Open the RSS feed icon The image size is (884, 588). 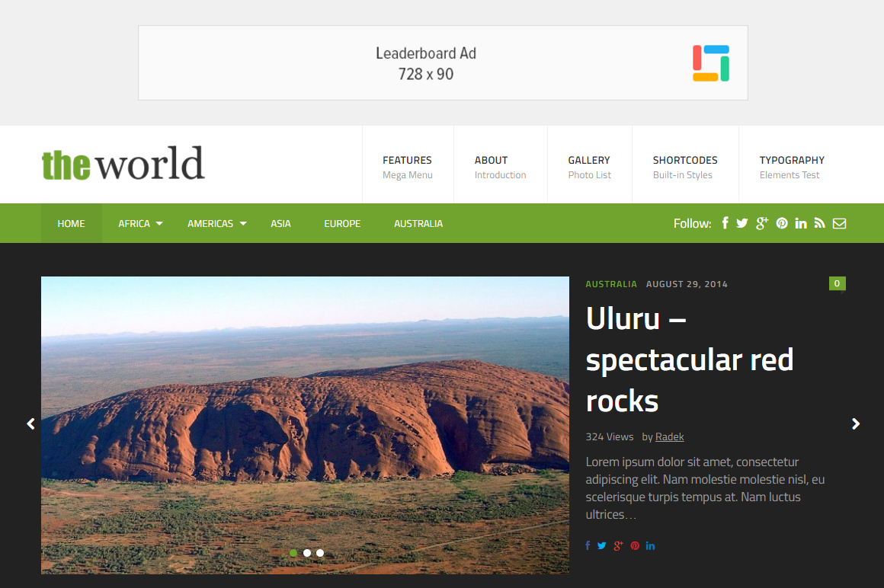(820, 223)
